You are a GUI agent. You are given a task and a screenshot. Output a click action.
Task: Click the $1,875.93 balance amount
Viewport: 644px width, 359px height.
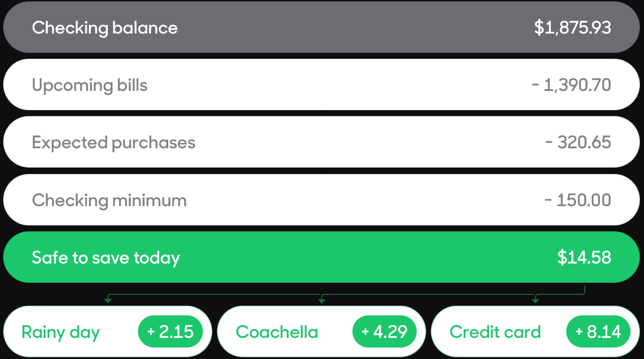pyautogui.click(x=572, y=28)
